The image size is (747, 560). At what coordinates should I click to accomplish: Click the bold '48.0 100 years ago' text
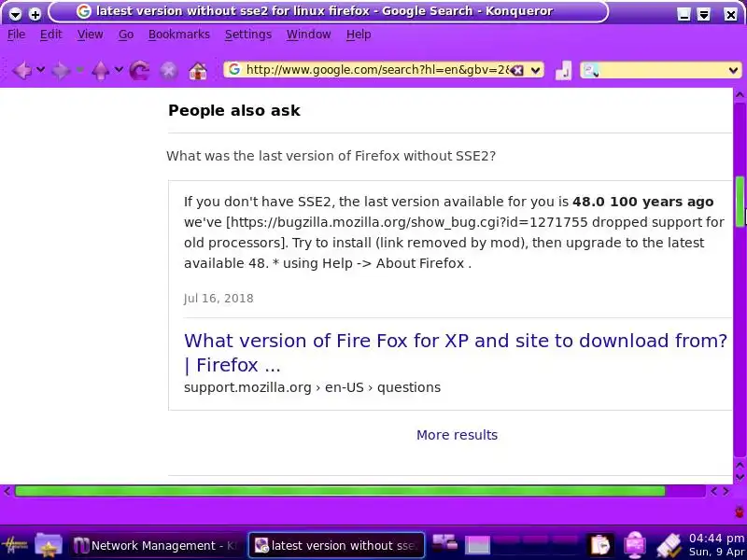[x=642, y=202]
